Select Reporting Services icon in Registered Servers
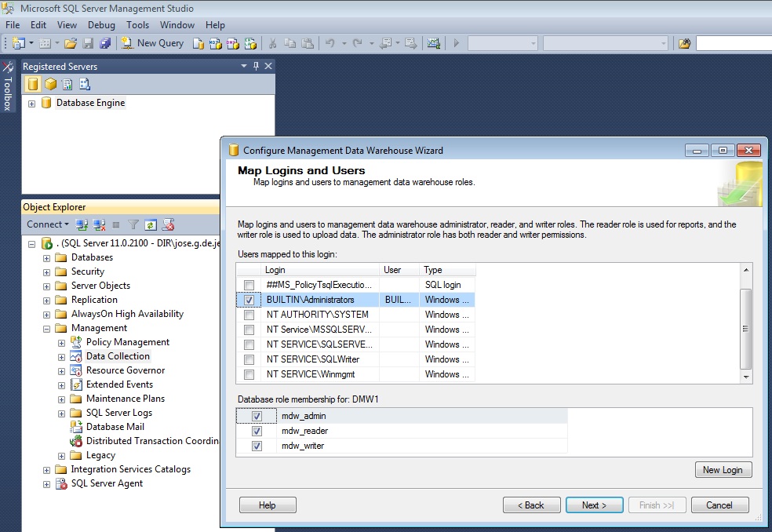 click(x=67, y=84)
